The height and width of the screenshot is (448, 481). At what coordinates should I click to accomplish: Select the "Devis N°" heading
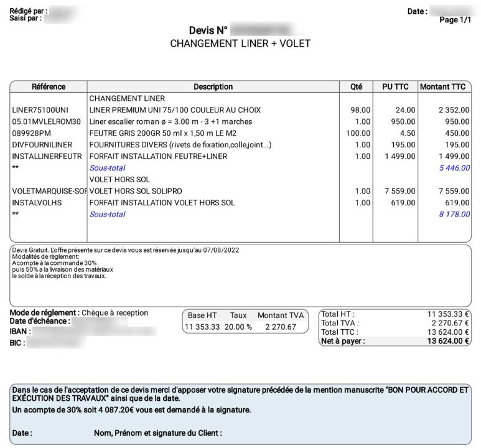coord(208,30)
